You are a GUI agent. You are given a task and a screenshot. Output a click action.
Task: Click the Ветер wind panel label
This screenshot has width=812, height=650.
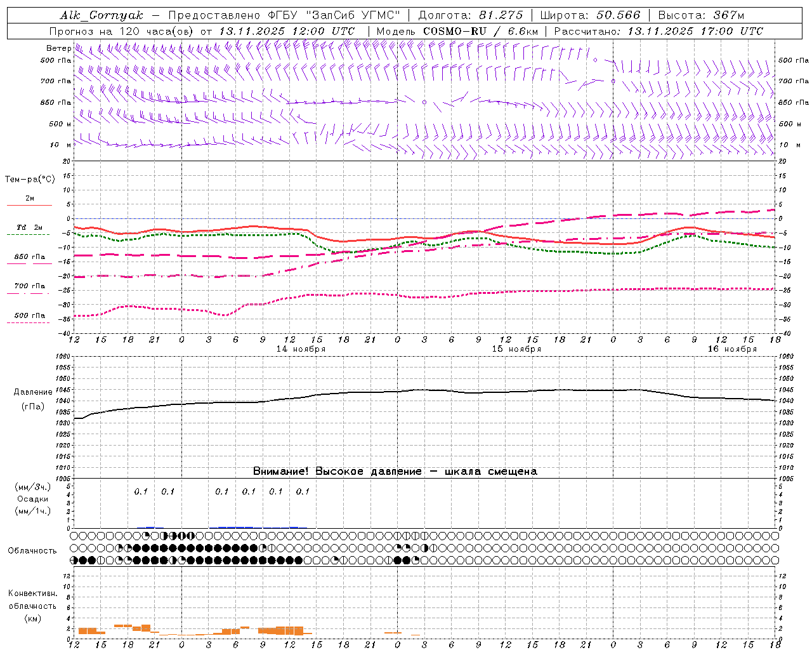click(58, 48)
